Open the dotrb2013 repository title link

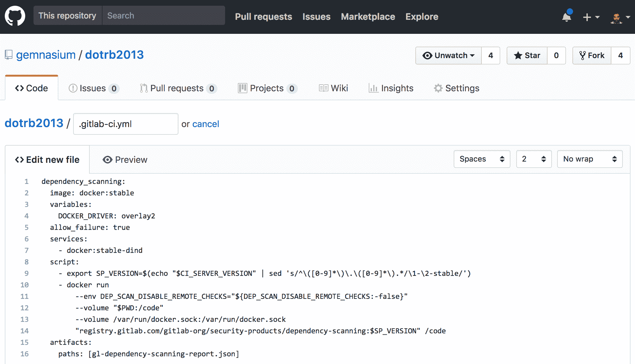coord(114,55)
